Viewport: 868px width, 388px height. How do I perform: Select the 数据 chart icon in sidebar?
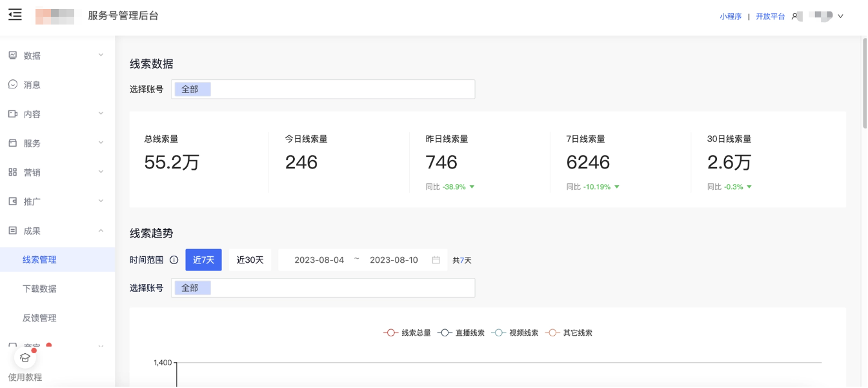[14, 56]
